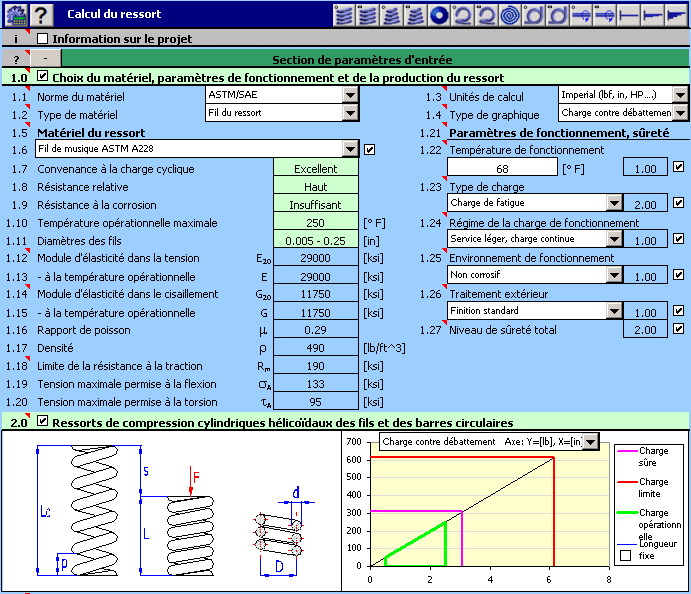Collapse input section with the '-' button
The height and width of the screenshot is (594, 691).
[45, 59]
